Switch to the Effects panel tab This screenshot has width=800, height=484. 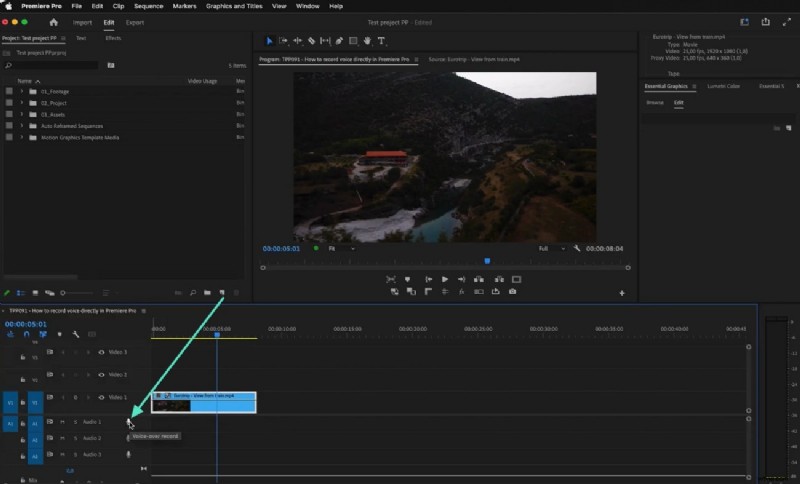tap(113, 38)
